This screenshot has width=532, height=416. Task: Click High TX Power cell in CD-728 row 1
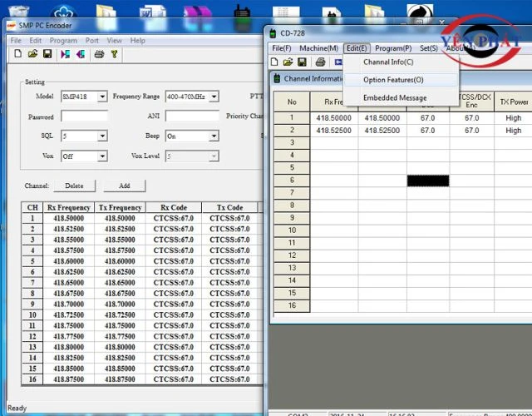pos(514,118)
